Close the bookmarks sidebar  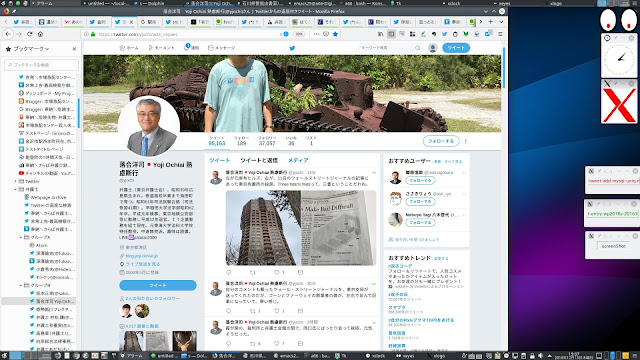(x=74, y=49)
